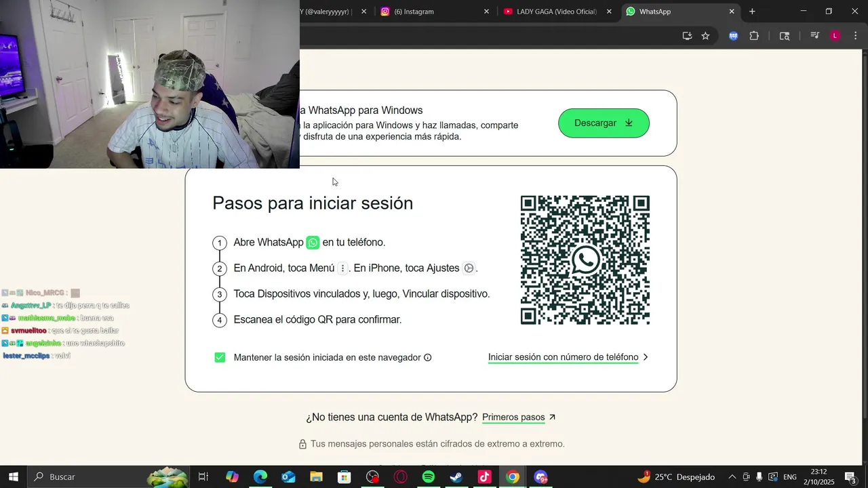Open a new browser tab
The image size is (868, 488).
click(752, 12)
